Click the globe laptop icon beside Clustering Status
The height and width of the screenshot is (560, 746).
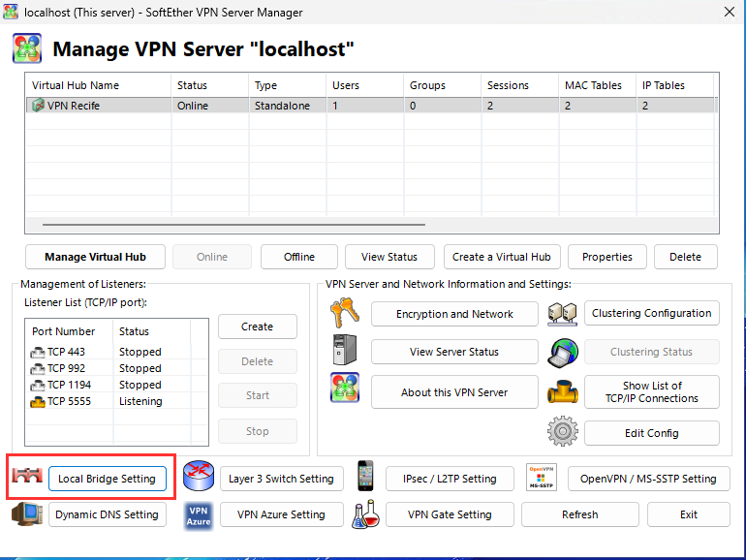pyautogui.click(x=562, y=353)
